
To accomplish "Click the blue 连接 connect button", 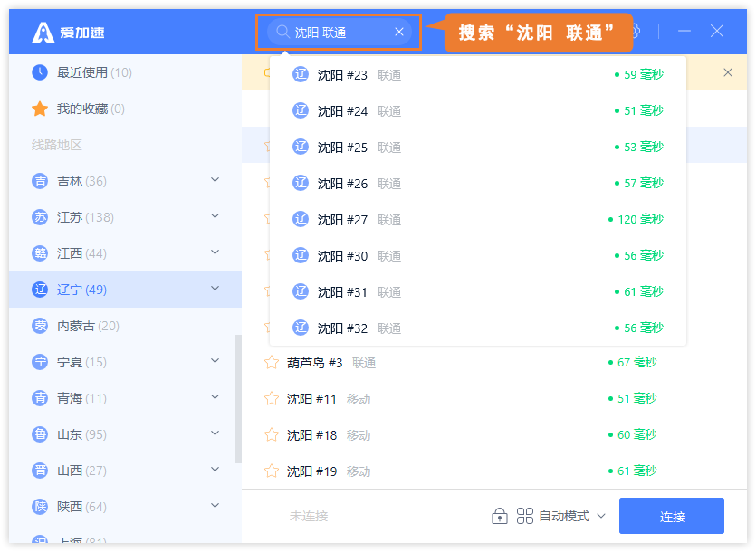I will pyautogui.click(x=672, y=516).
